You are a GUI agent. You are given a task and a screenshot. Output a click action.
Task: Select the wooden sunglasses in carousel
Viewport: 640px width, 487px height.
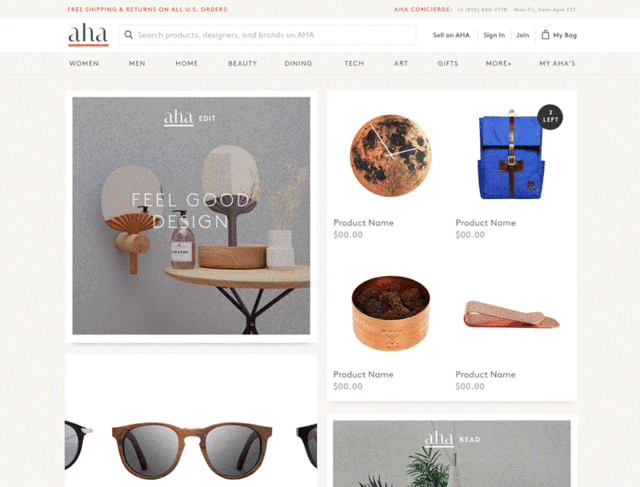coord(192,450)
